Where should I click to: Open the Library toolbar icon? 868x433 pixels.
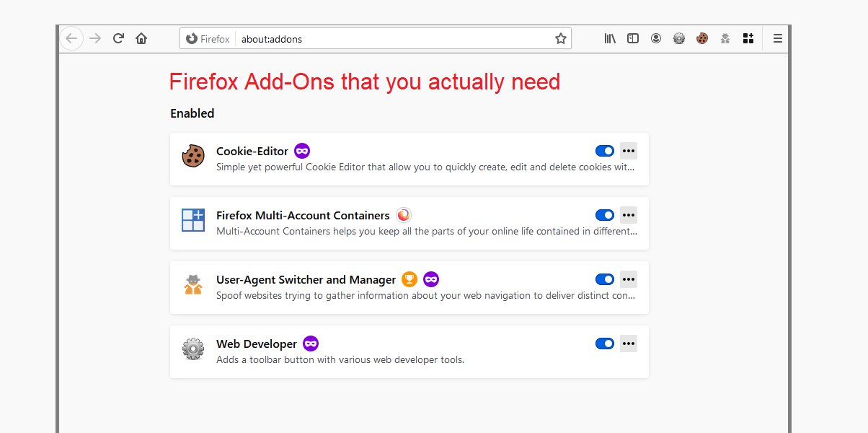click(610, 39)
